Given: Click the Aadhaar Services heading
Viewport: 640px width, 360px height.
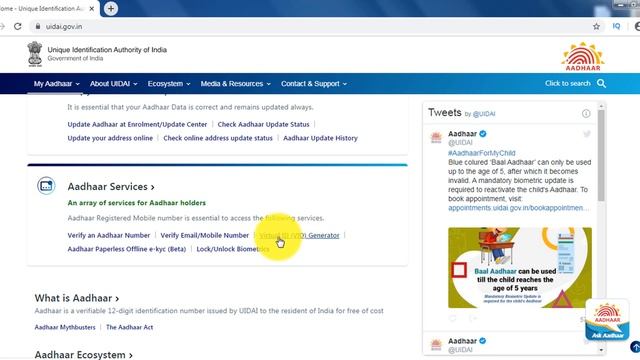Looking at the screenshot, I should (x=111, y=187).
